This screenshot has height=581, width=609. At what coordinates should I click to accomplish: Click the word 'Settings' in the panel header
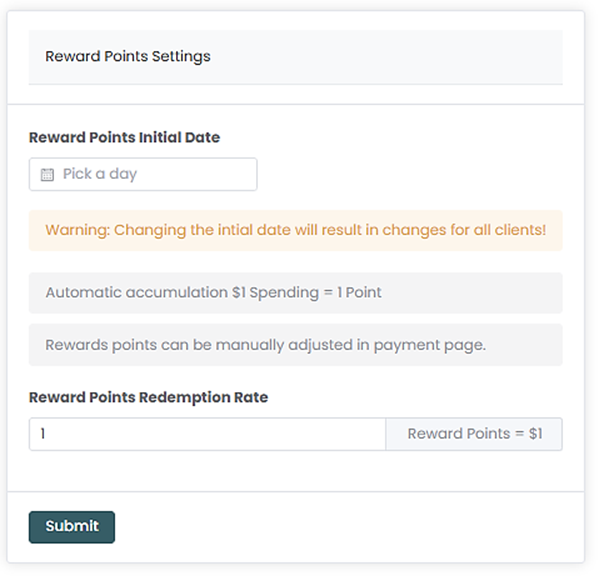[181, 56]
